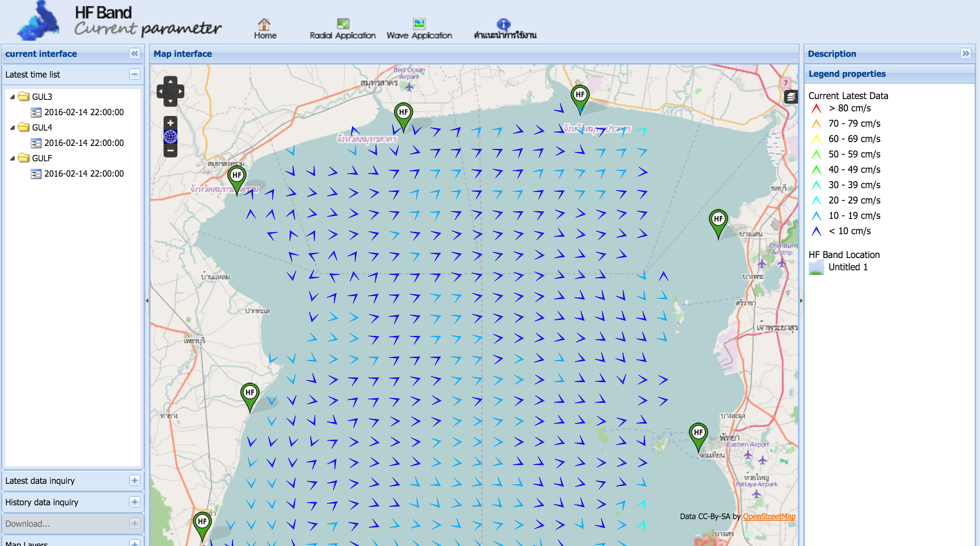Viewport: 980px width, 546px height.
Task: Select GUL3 2016-02-14 22:00:00 entry
Action: [x=84, y=112]
